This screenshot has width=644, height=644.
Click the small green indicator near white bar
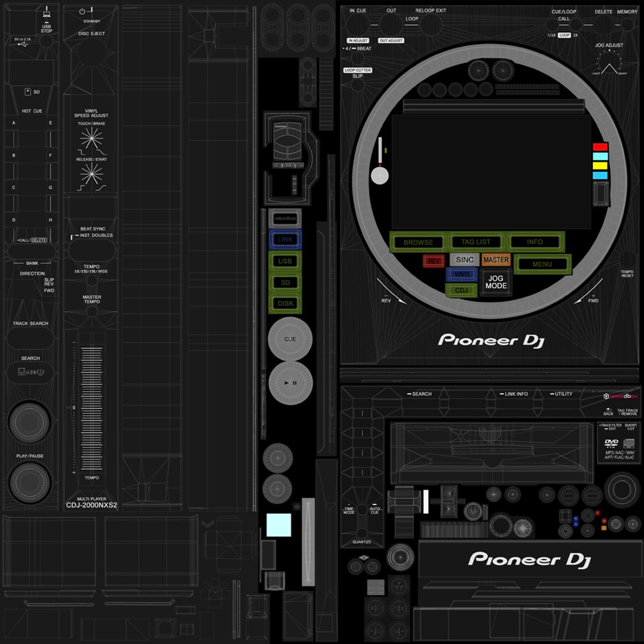386,150
